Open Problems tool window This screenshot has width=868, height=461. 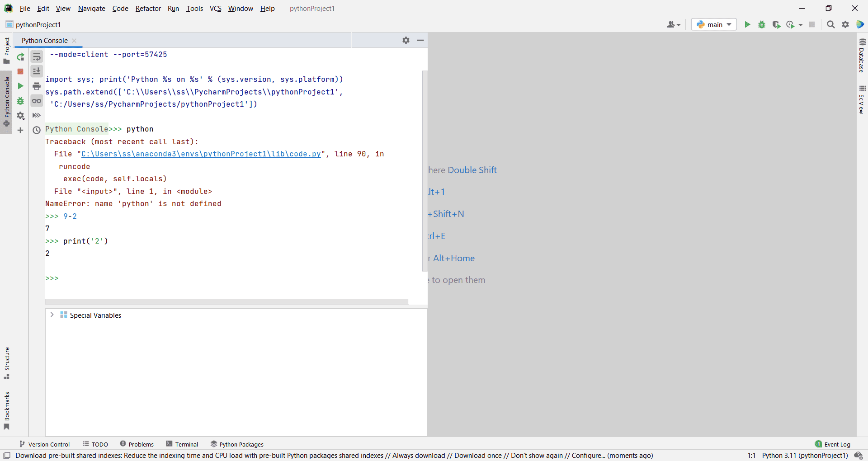(137, 444)
